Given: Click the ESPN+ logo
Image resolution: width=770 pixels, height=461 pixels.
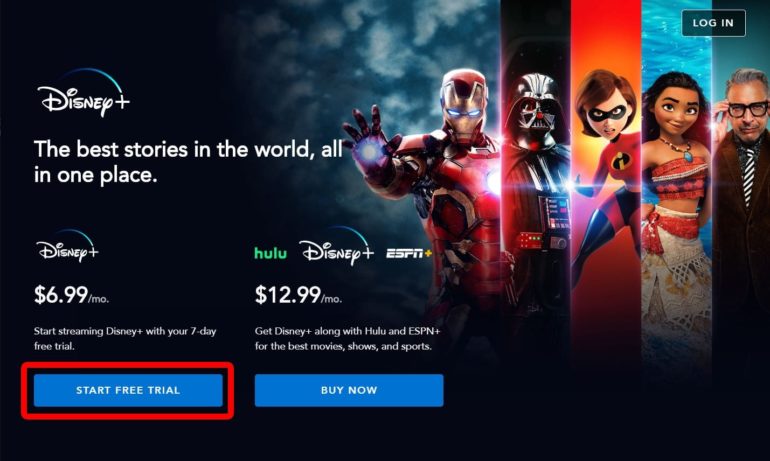Looking at the screenshot, I should click(x=409, y=253).
